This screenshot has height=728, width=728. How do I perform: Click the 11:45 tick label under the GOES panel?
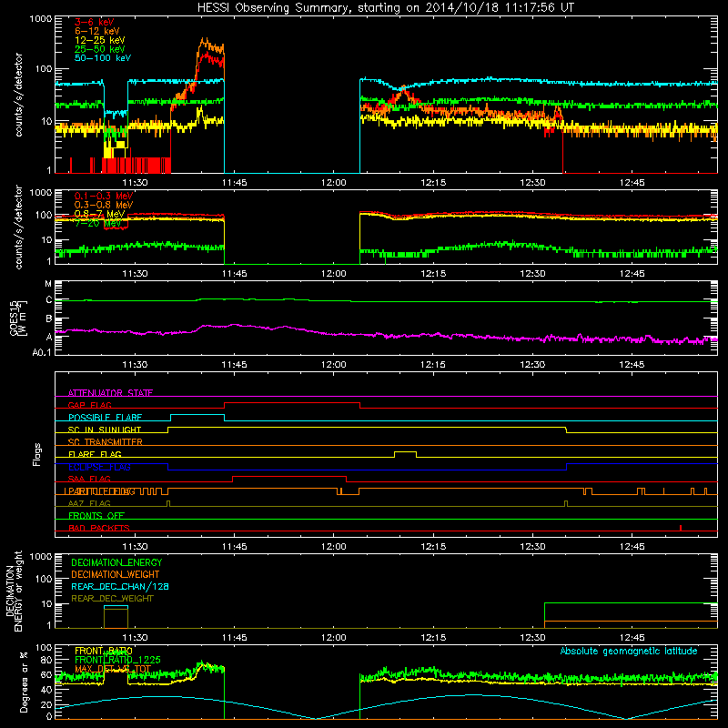pos(234,365)
